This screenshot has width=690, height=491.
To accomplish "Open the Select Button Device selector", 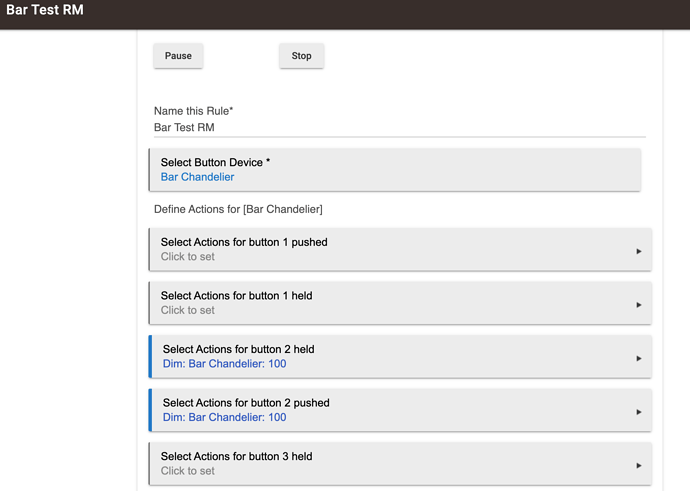I will point(395,170).
